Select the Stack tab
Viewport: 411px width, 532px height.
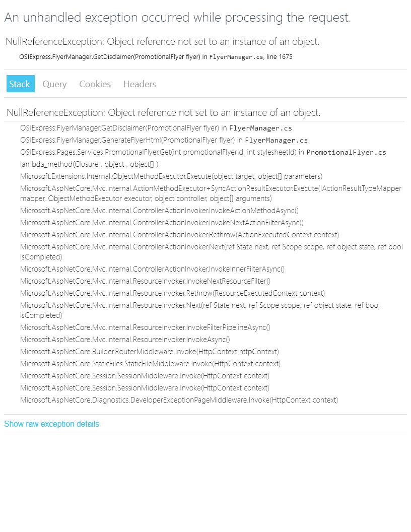[x=20, y=84]
